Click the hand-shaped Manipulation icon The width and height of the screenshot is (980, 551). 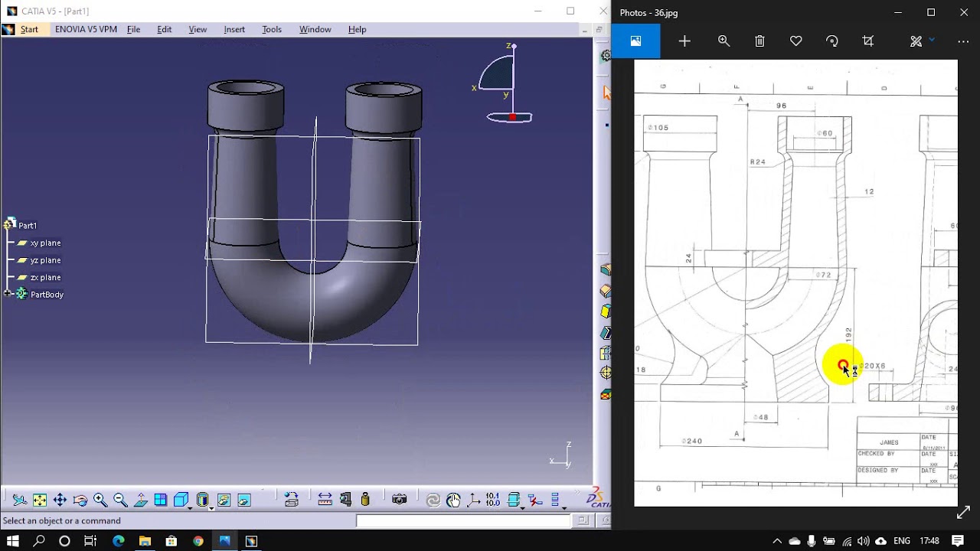pos(453,500)
